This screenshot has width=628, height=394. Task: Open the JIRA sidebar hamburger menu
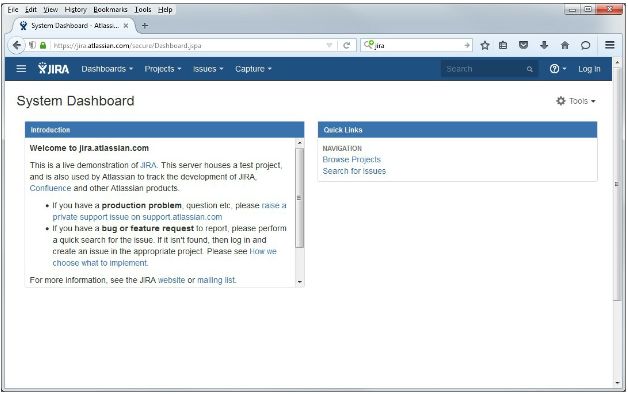[21, 69]
